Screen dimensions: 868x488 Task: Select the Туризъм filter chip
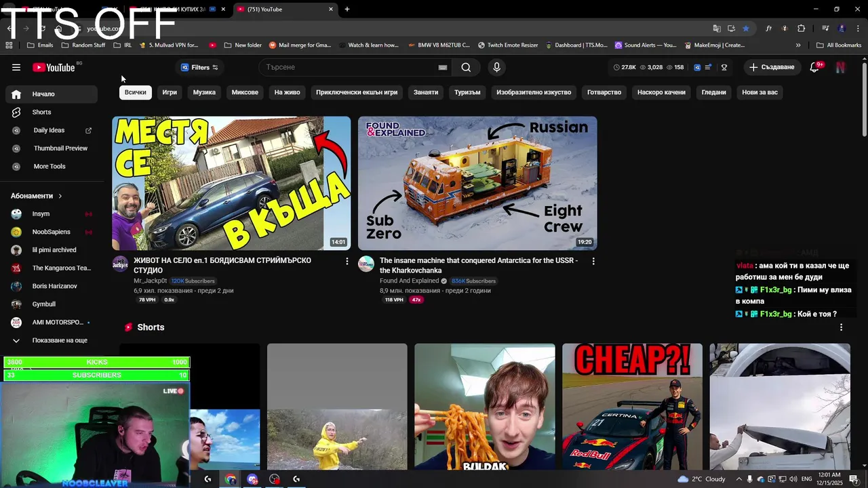click(467, 92)
